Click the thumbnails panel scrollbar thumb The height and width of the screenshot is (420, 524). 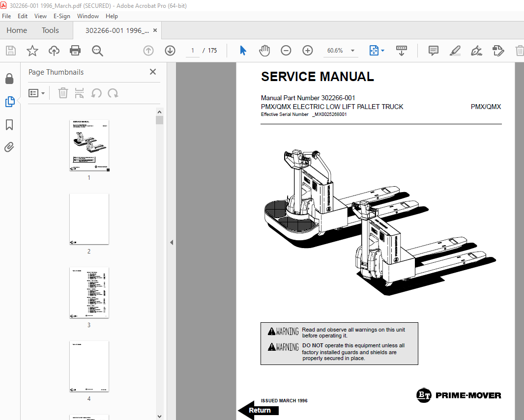pyautogui.click(x=159, y=120)
